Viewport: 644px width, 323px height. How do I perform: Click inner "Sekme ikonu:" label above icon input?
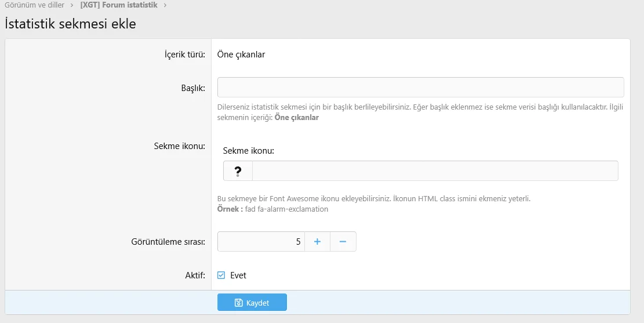pyautogui.click(x=248, y=151)
